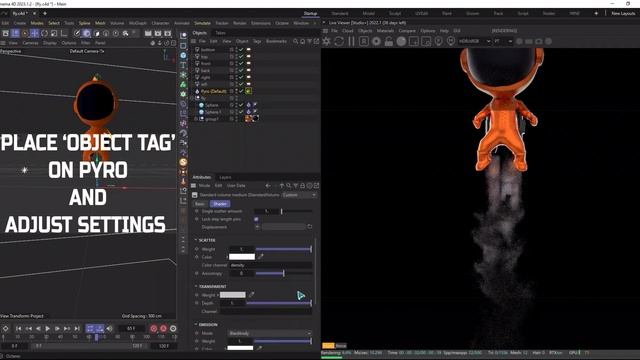Click the Color channel density field
The height and width of the screenshot is (360, 640).
tap(270, 265)
